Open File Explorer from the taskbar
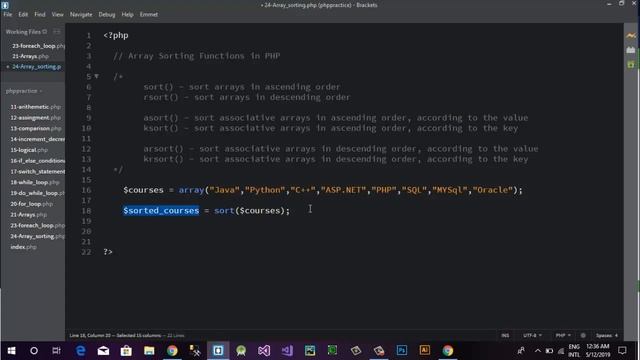 (149, 351)
